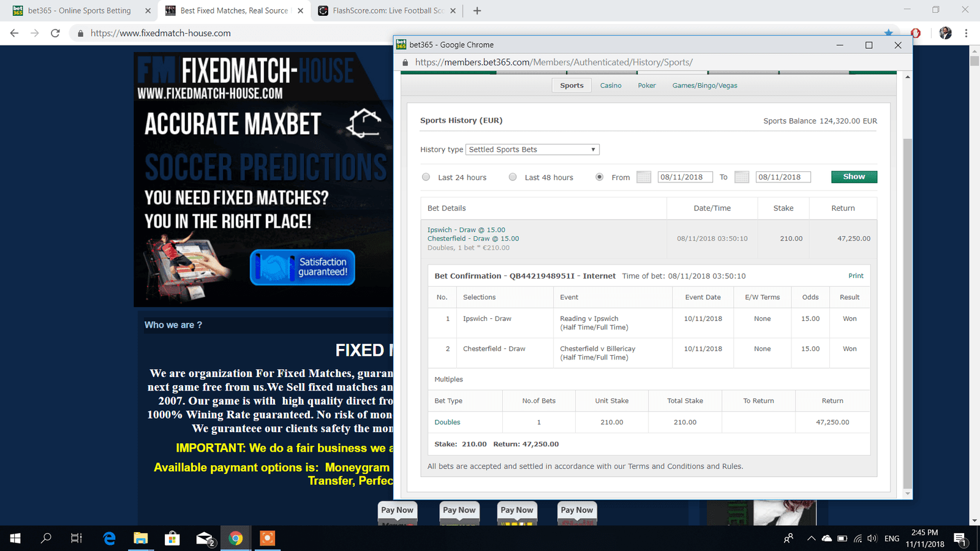The height and width of the screenshot is (551, 980).
Task: Open Chrome's three-dot menu
Action: tap(966, 33)
